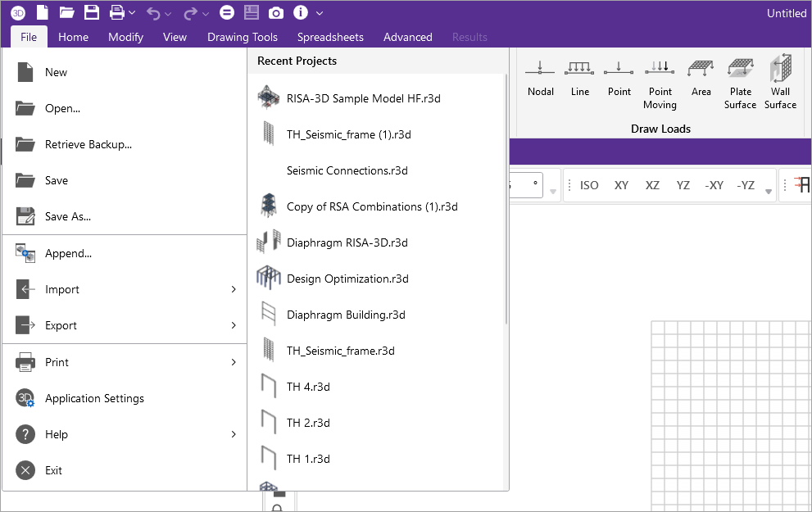Open the redo history dropdown arrow

(x=206, y=14)
